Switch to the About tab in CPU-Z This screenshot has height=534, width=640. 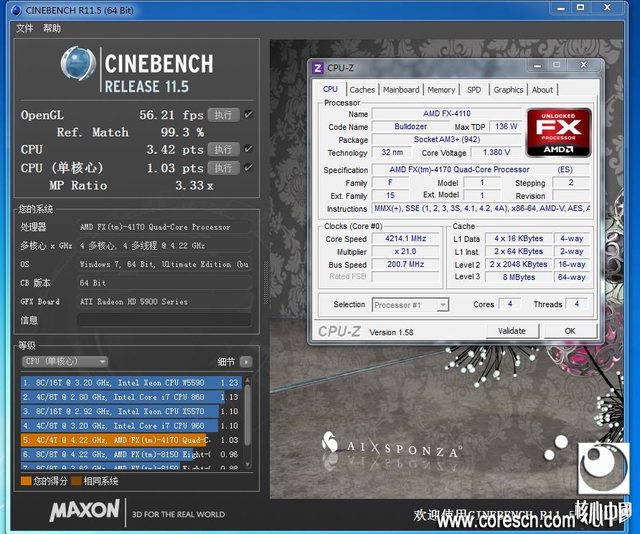(542, 89)
